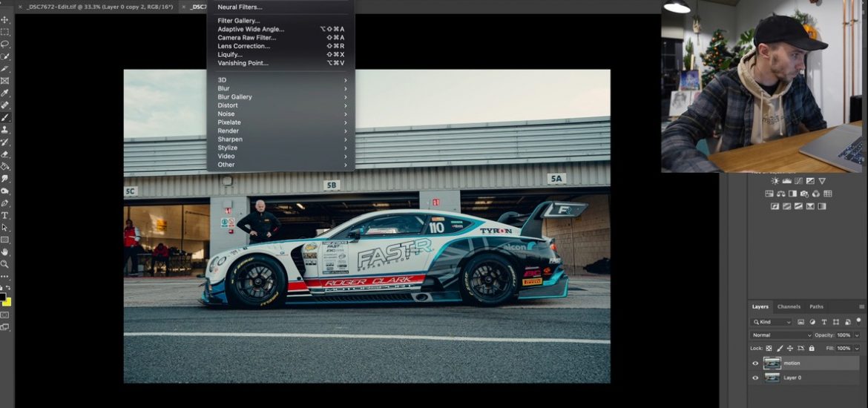Select the Paint Bucket tool
Image resolution: width=868 pixels, height=408 pixels.
tap(4, 166)
